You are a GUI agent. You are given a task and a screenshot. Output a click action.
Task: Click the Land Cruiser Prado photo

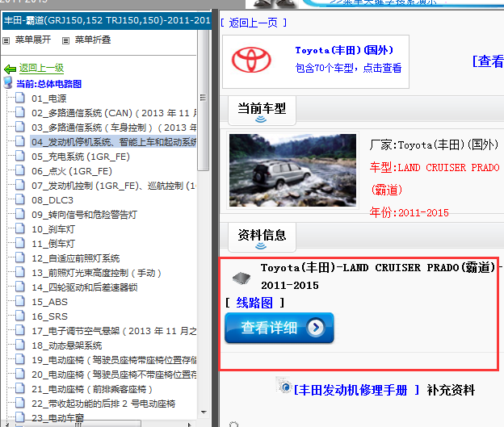pos(292,170)
